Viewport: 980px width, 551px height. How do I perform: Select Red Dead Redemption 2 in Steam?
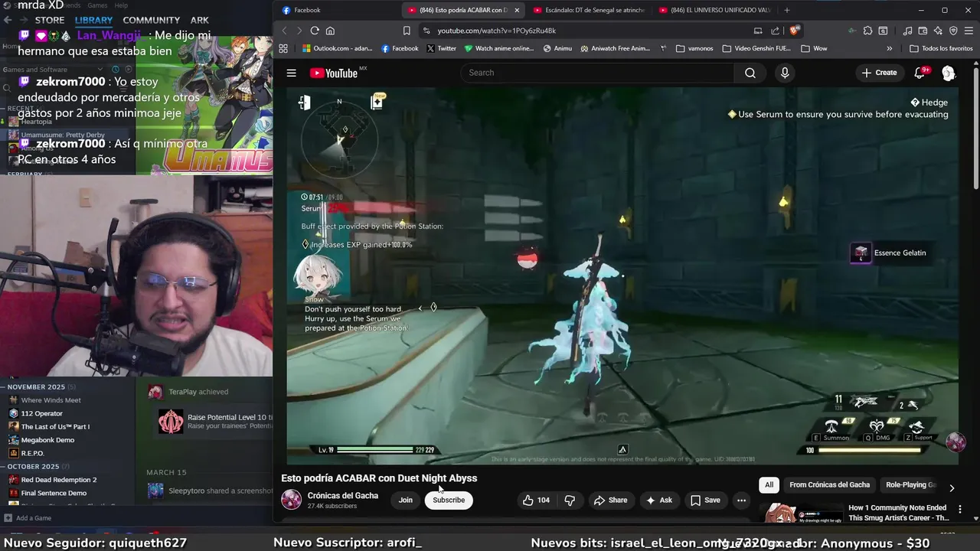(x=59, y=480)
